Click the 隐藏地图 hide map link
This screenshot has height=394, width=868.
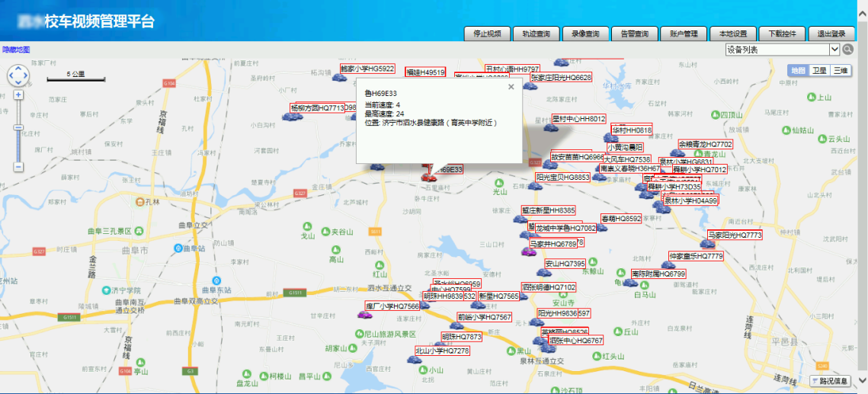pos(16,50)
